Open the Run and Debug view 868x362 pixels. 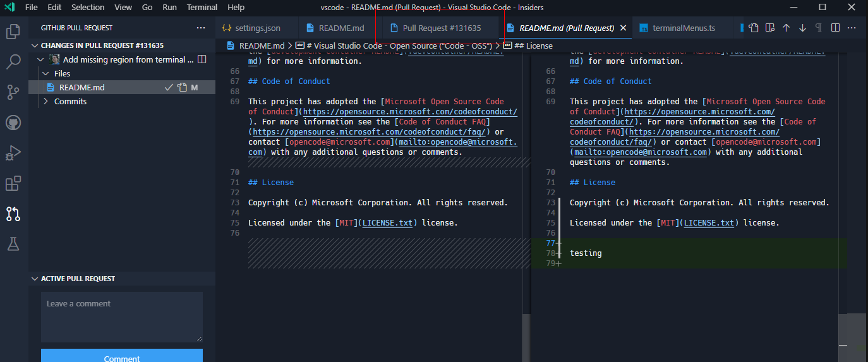click(13, 153)
